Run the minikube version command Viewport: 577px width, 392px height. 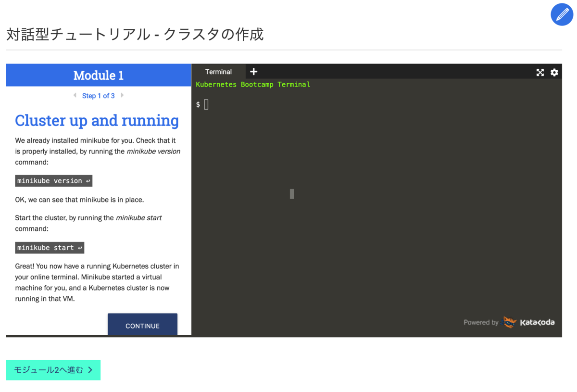click(x=53, y=181)
